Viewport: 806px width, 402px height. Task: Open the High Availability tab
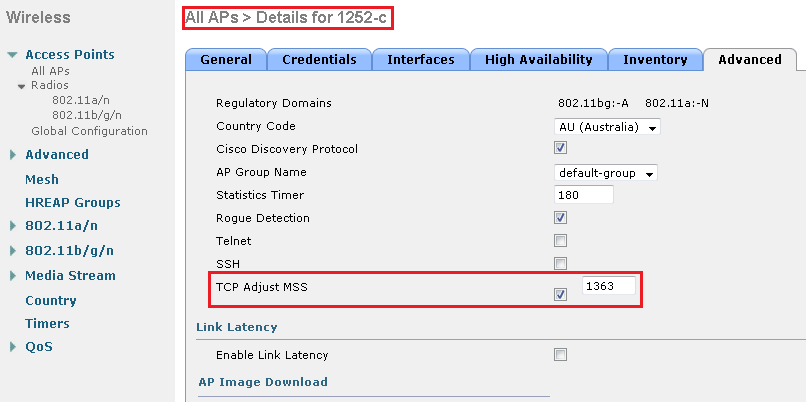point(537,60)
